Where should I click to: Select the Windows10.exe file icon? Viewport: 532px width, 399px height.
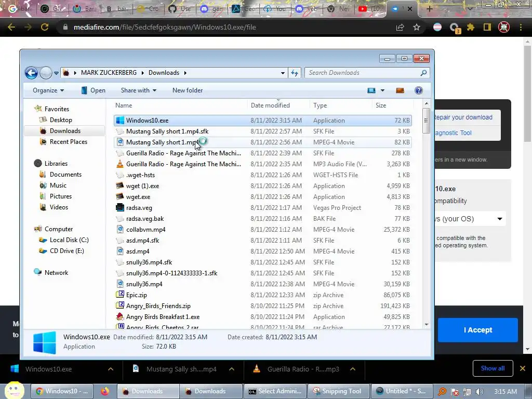[x=120, y=121]
